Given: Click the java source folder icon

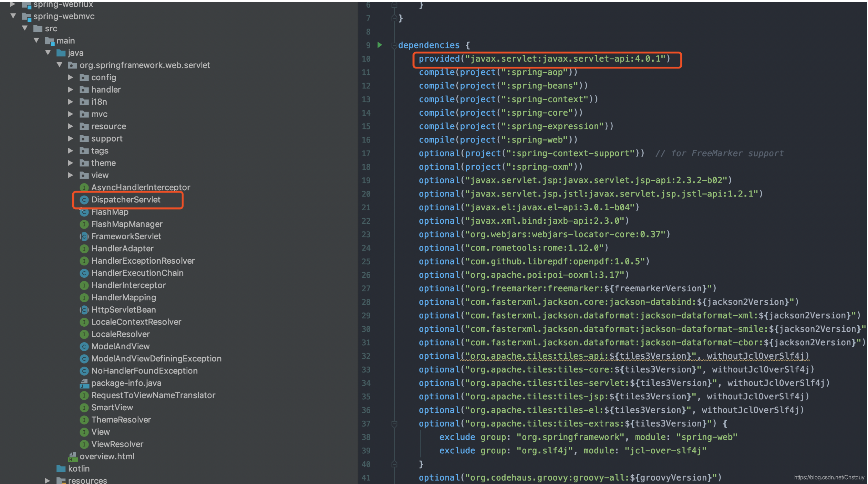Looking at the screenshot, I should coord(61,53).
